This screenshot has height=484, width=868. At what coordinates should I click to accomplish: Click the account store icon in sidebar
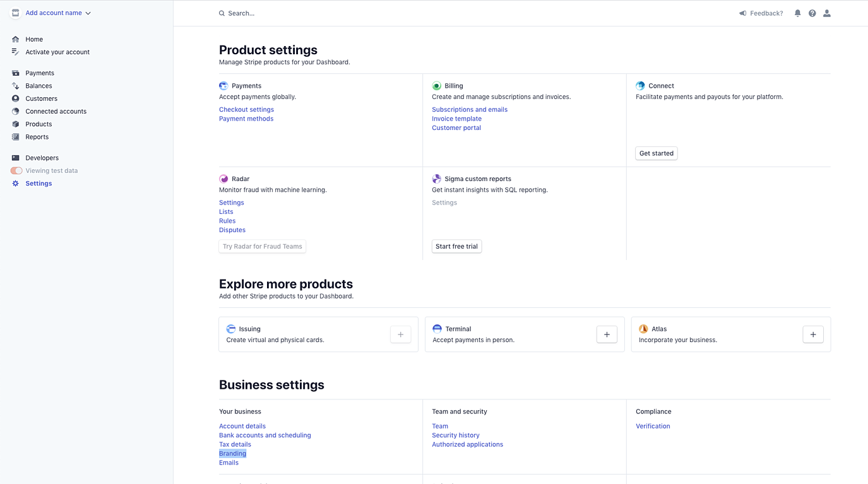(16, 13)
